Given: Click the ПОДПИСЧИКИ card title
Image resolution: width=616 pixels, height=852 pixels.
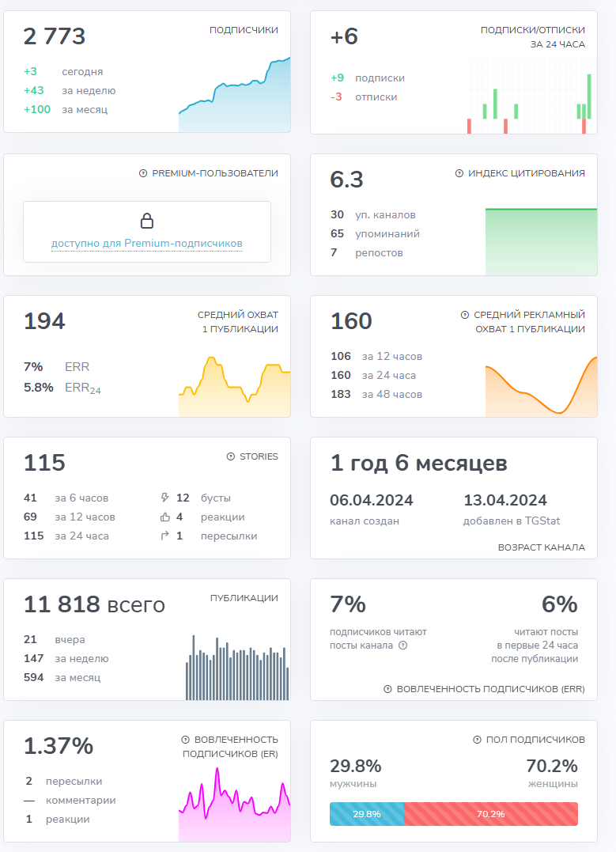Looking at the screenshot, I should coord(244,30).
